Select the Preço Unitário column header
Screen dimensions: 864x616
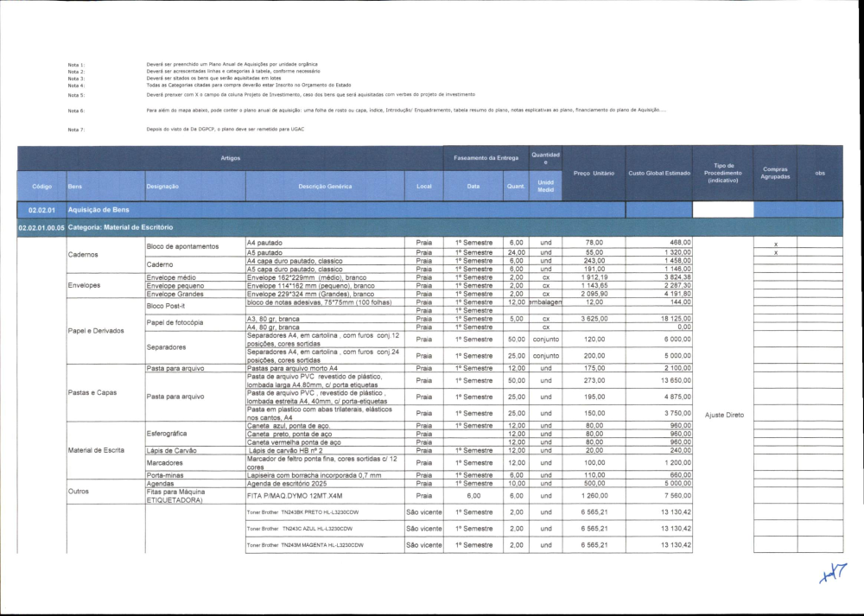click(x=594, y=173)
